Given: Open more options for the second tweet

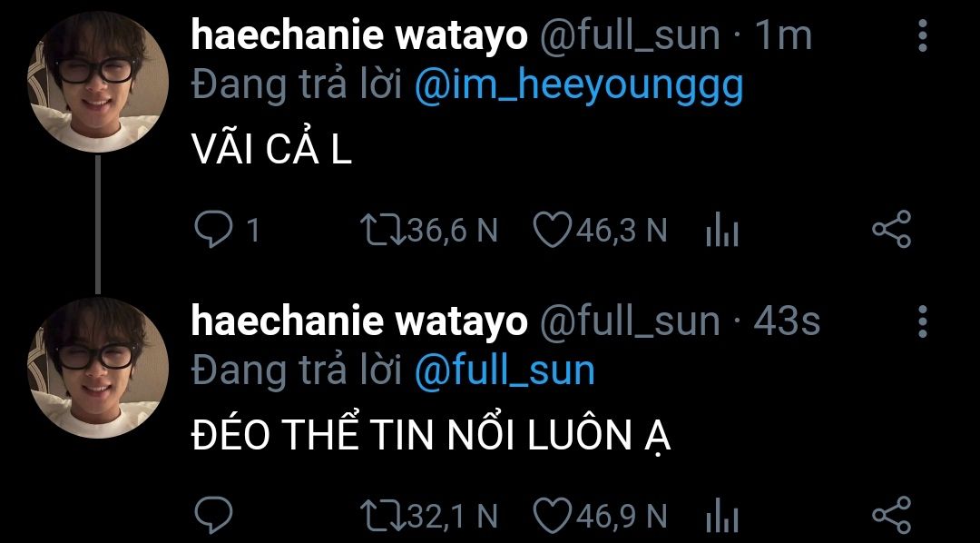Looking at the screenshot, I should point(923,321).
